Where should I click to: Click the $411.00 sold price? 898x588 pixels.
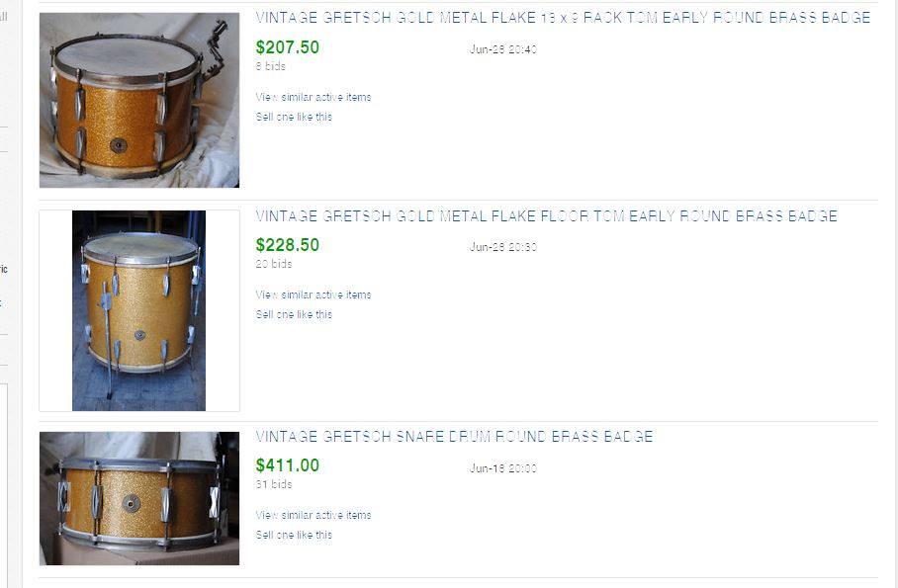pos(287,465)
